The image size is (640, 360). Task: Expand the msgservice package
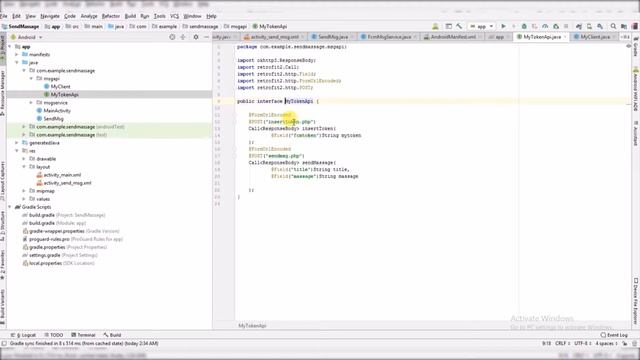[31, 102]
